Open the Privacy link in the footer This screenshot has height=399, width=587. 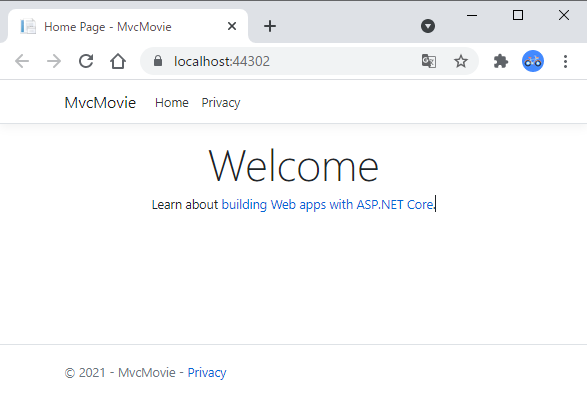pyautogui.click(x=207, y=372)
